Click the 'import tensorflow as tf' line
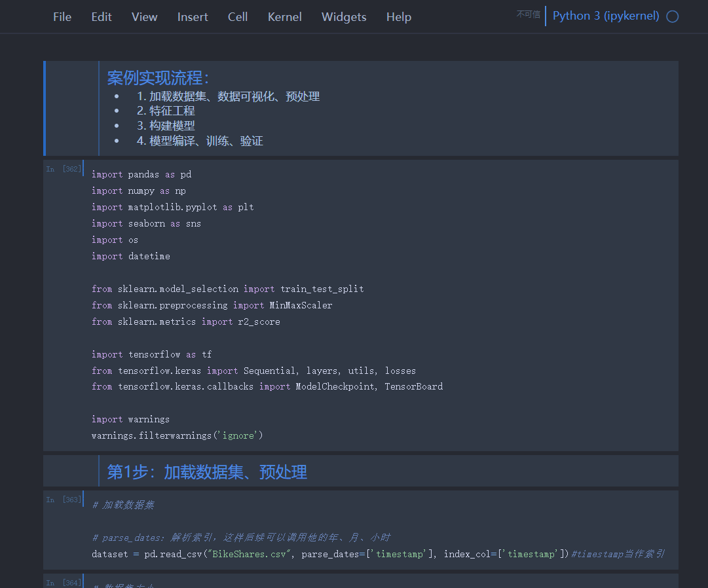The width and height of the screenshot is (708, 588). click(151, 354)
